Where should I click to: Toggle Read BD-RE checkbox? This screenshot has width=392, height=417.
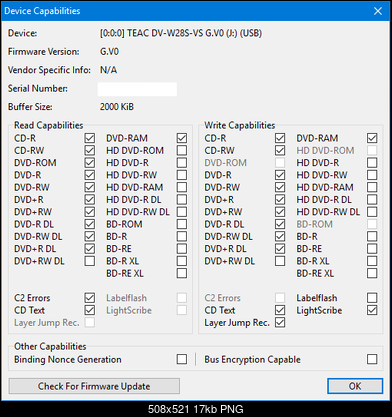[x=182, y=249]
